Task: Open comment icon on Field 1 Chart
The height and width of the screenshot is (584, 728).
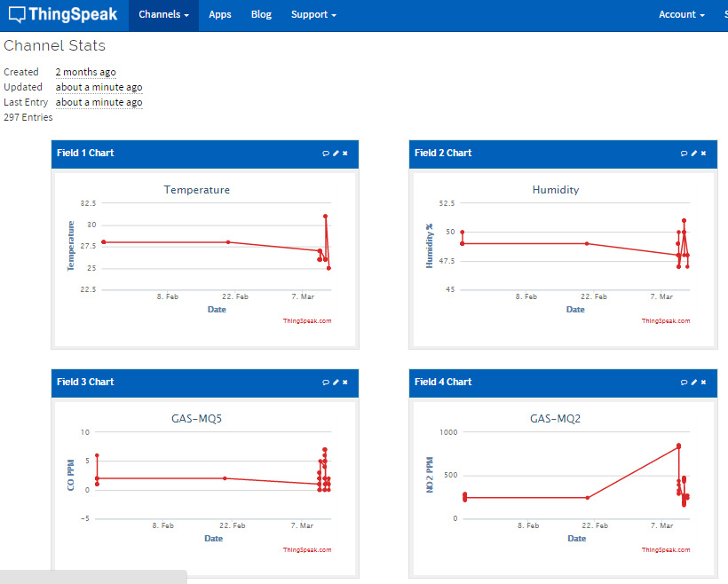Action: (326, 154)
